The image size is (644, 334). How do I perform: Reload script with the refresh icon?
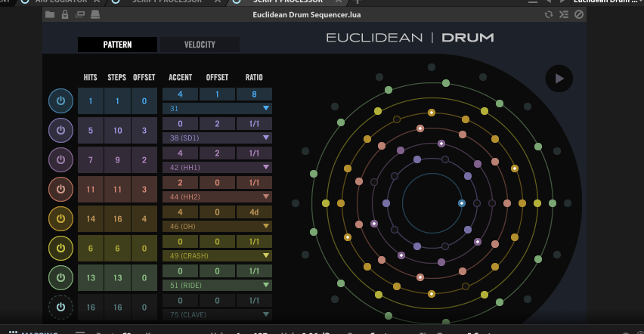point(548,15)
